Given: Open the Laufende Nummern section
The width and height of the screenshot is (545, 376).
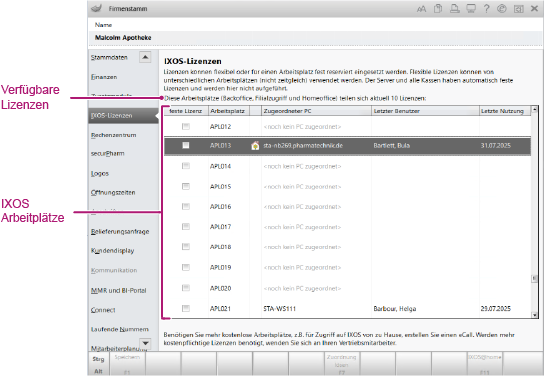Looking at the screenshot, I should (120, 329).
